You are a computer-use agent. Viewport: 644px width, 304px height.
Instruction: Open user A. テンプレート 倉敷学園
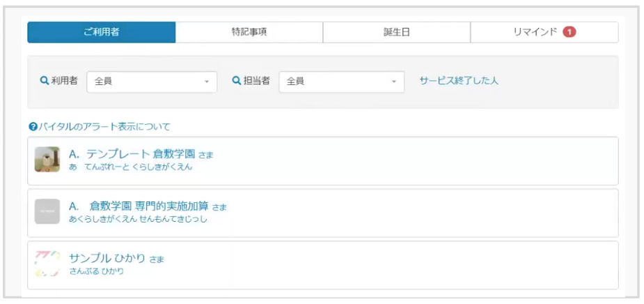pos(132,154)
